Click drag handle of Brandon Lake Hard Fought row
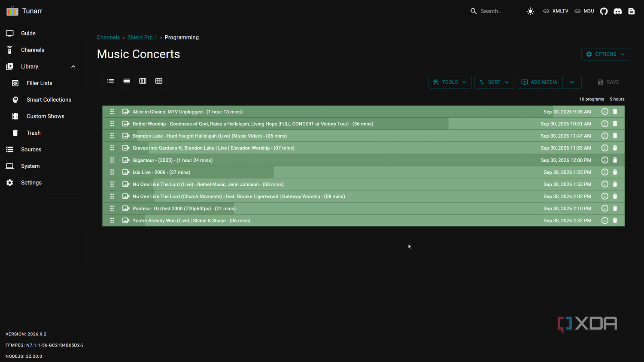Screen dimensions: 644x362 112,136
